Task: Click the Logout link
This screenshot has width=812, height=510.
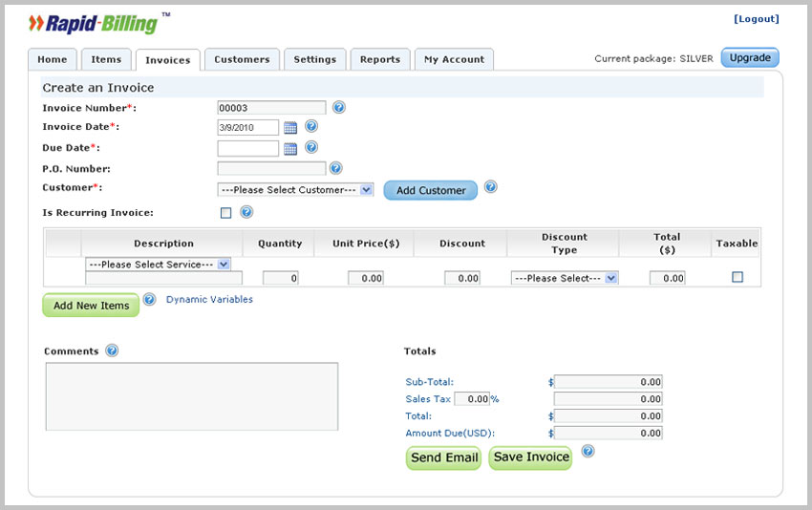Action: coord(757,19)
